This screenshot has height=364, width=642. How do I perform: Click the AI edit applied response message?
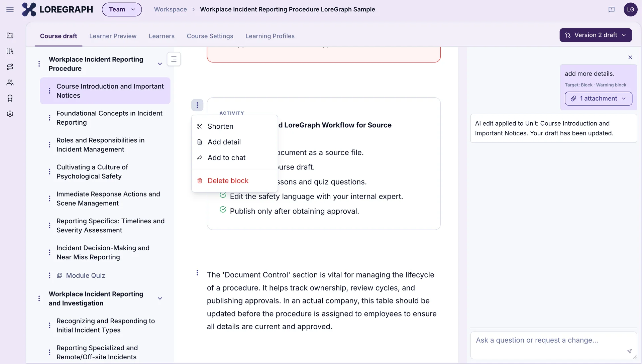pyautogui.click(x=553, y=128)
